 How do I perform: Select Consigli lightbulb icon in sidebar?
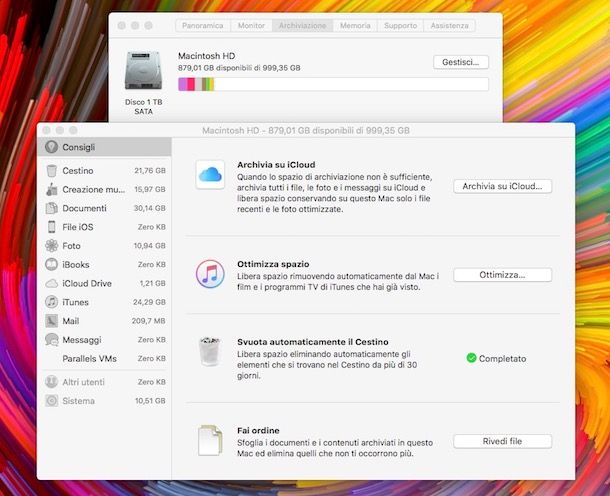[x=51, y=147]
